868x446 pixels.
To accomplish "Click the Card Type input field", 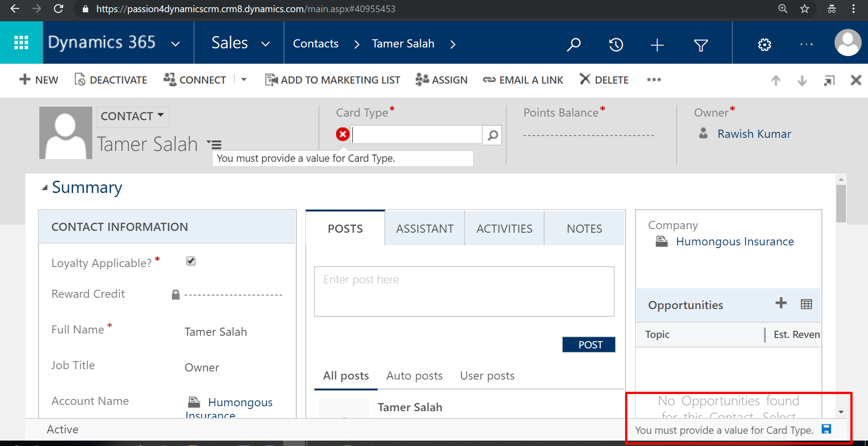I will tap(417, 135).
